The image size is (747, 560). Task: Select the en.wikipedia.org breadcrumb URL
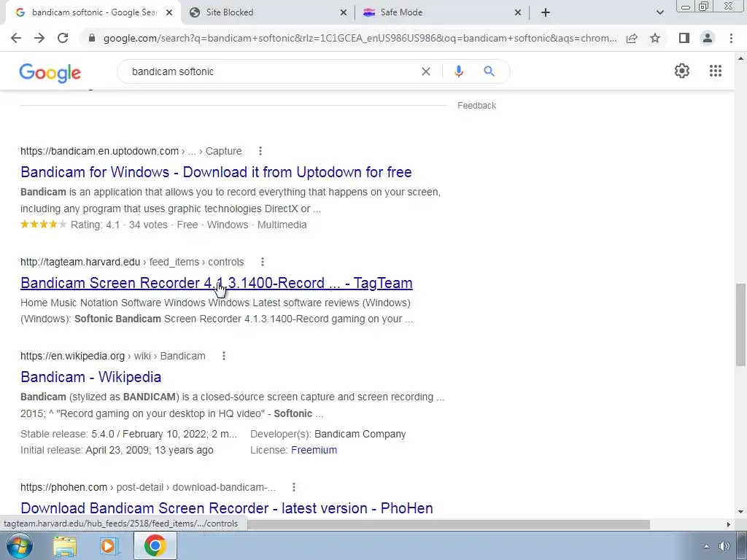pyautogui.click(x=72, y=356)
